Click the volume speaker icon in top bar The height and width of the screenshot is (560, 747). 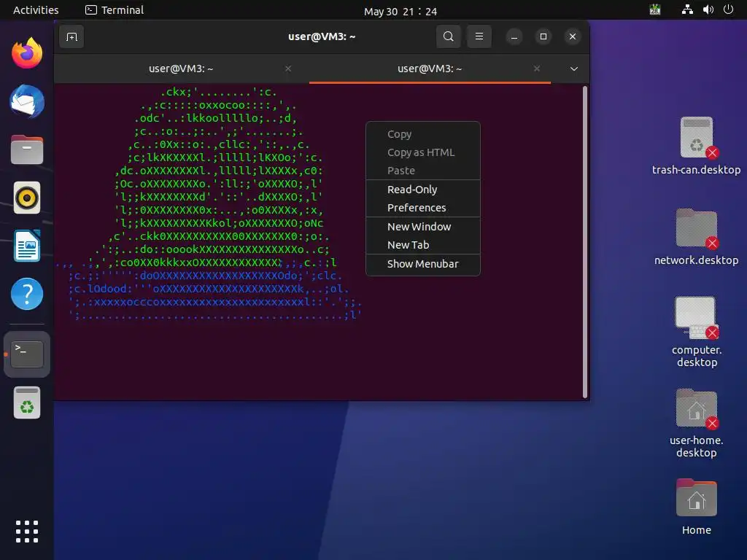[708, 9]
